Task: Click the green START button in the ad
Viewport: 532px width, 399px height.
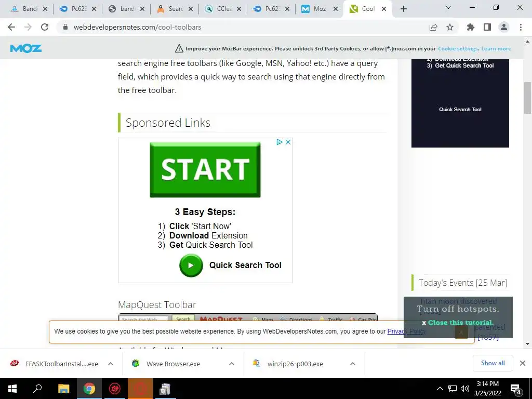Action: coord(205,170)
